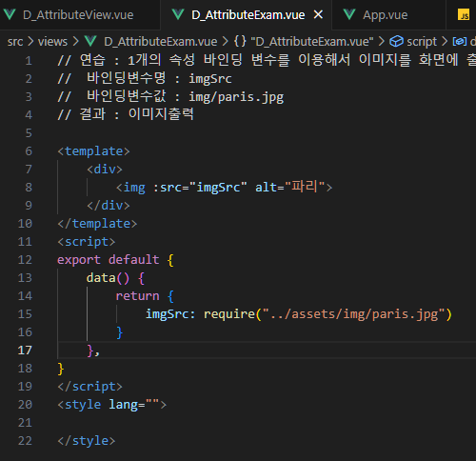Expand chevron after src breadcrumb
The width and height of the screenshot is (476, 461).
[x=30, y=41]
